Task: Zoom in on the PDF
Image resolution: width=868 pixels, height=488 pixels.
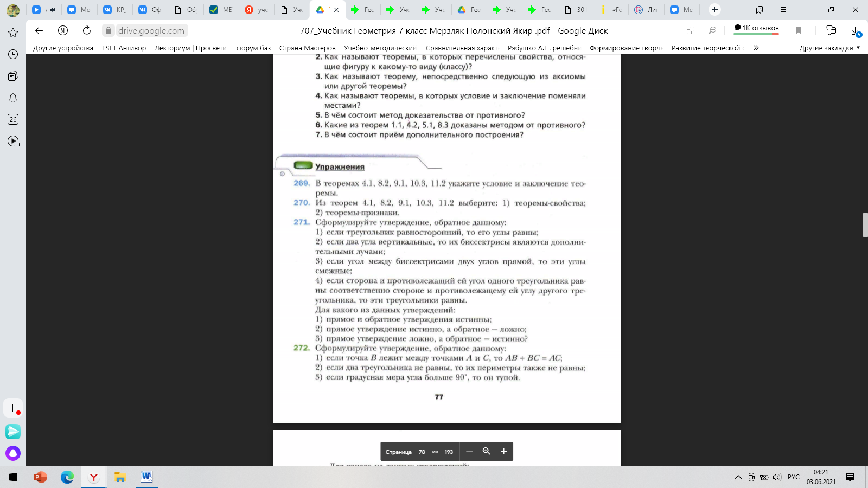Action: [x=503, y=451]
